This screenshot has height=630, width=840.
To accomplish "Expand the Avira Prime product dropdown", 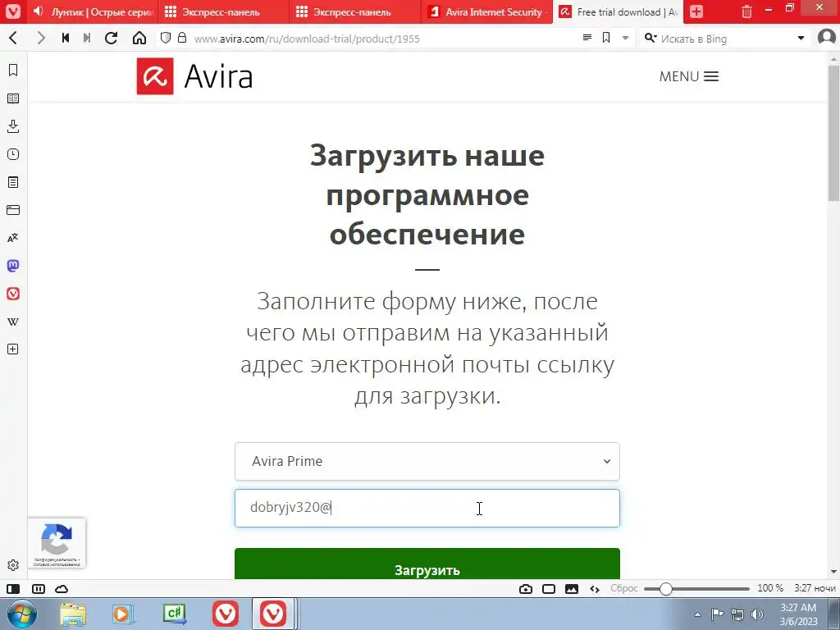I will (x=427, y=461).
